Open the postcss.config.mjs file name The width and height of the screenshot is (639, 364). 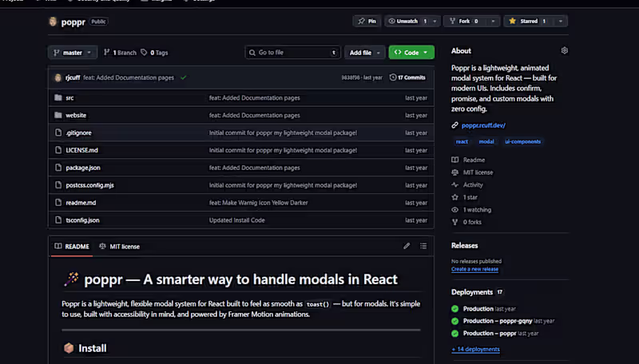pos(89,185)
